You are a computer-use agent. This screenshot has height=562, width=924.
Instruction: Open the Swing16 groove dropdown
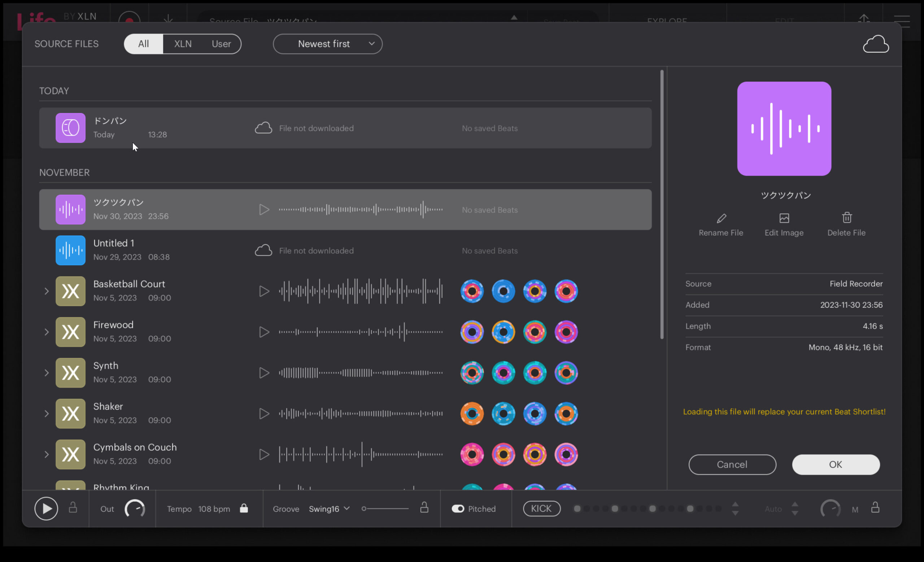(329, 509)
